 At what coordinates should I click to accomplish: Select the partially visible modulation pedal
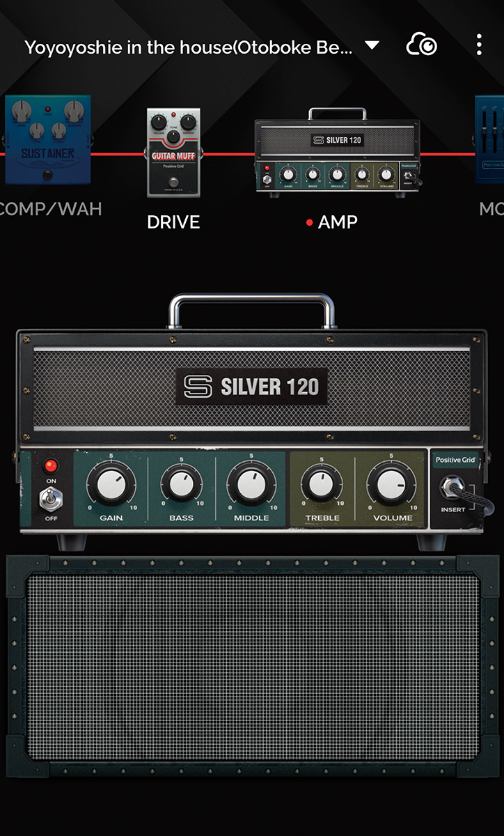[490, 139]
